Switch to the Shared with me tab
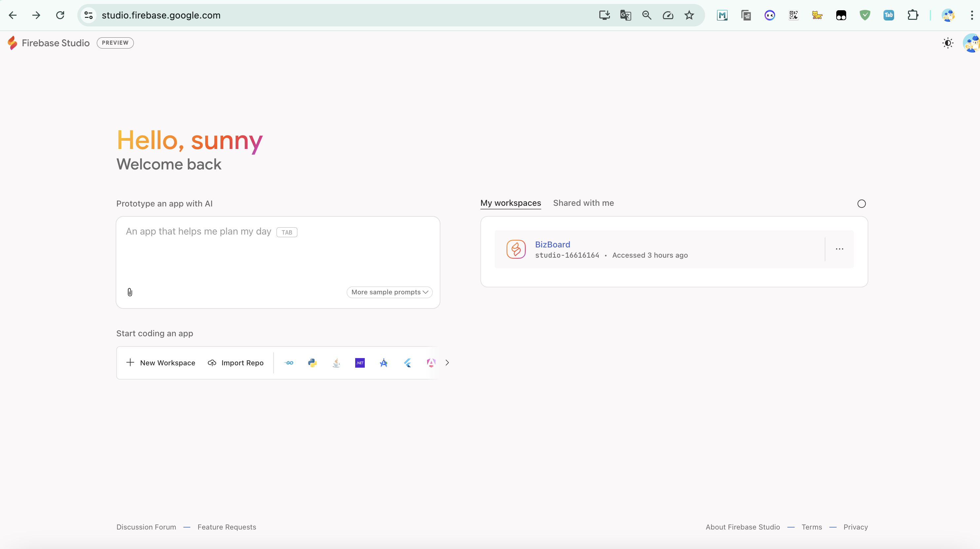 [583, 203]
